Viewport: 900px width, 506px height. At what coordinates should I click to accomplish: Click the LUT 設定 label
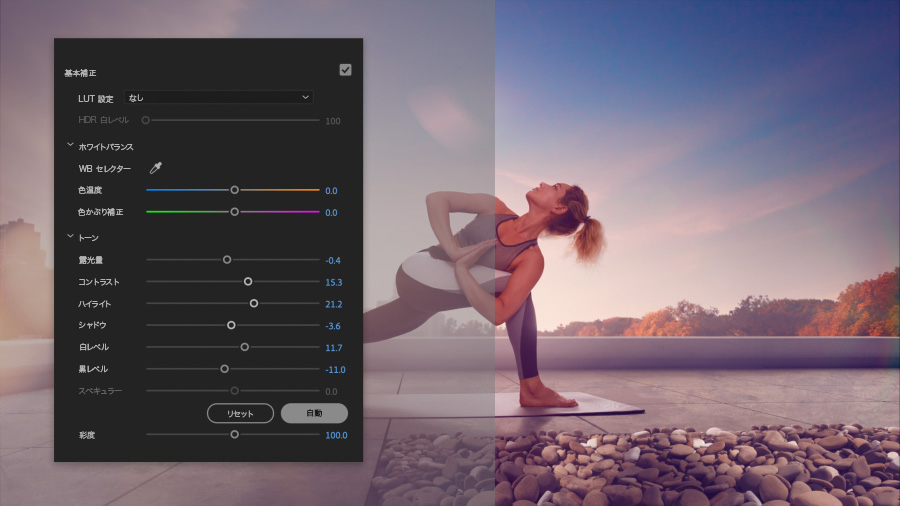pyautogui.click(x=96, y=99)
